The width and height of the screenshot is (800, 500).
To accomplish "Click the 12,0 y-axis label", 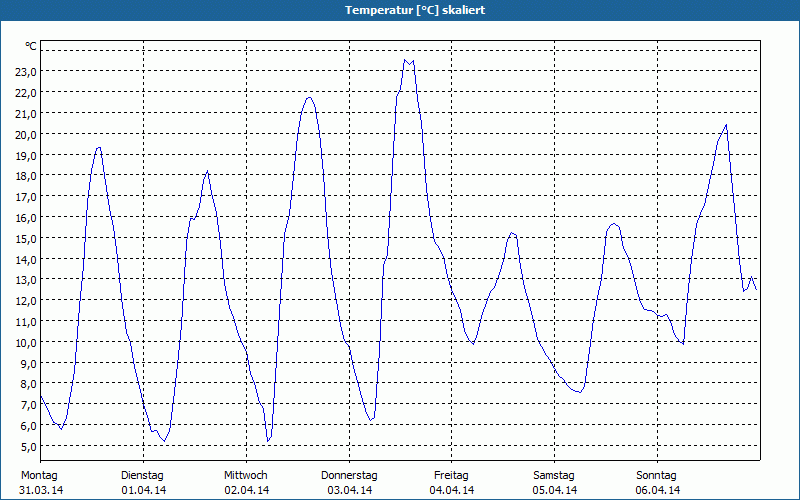I will tap(26, 301).
